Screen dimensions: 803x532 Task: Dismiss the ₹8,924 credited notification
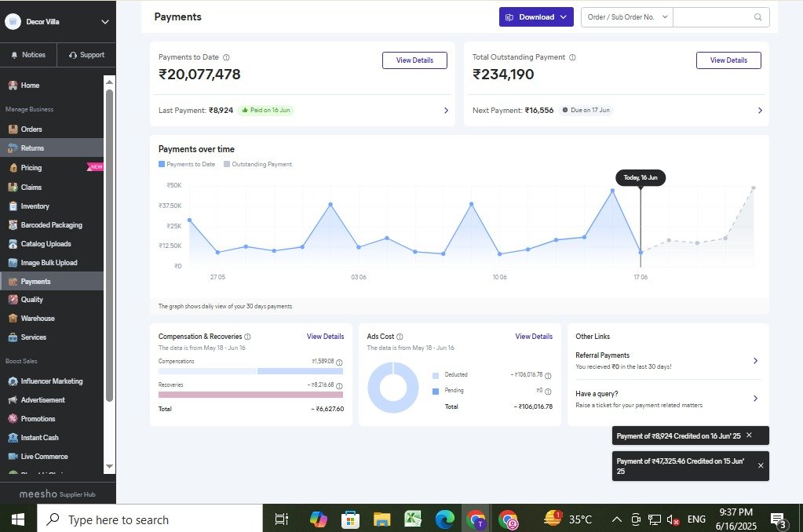(749, 435)
